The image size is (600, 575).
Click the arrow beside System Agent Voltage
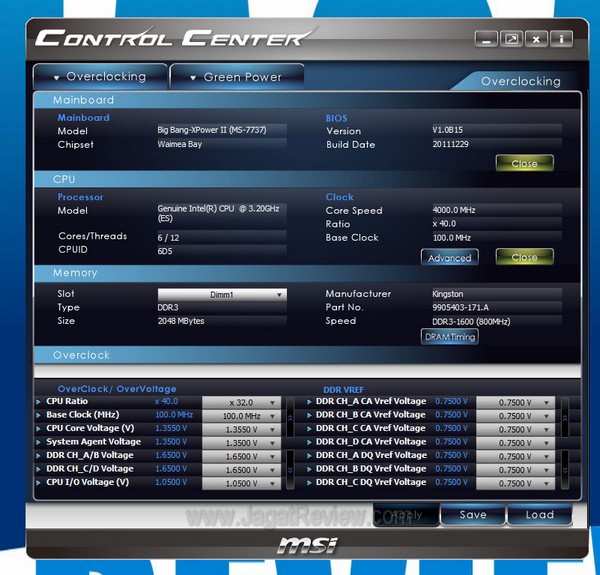[x=38, y=442]
